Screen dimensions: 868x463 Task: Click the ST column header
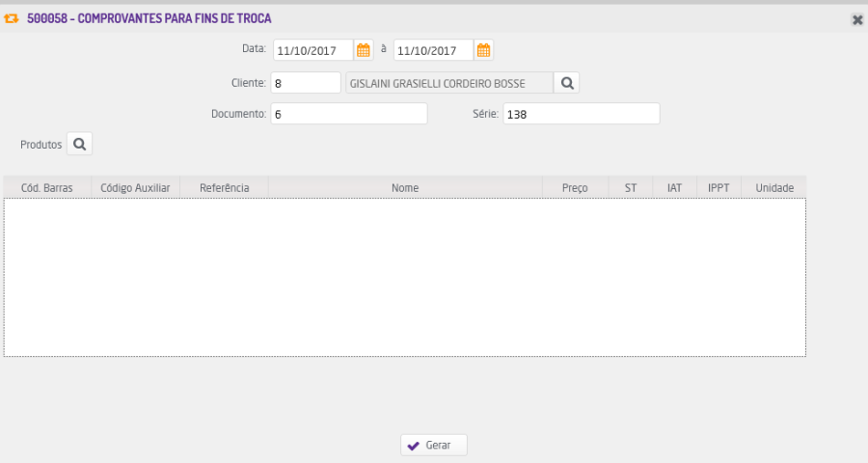[x=631, y=188]
